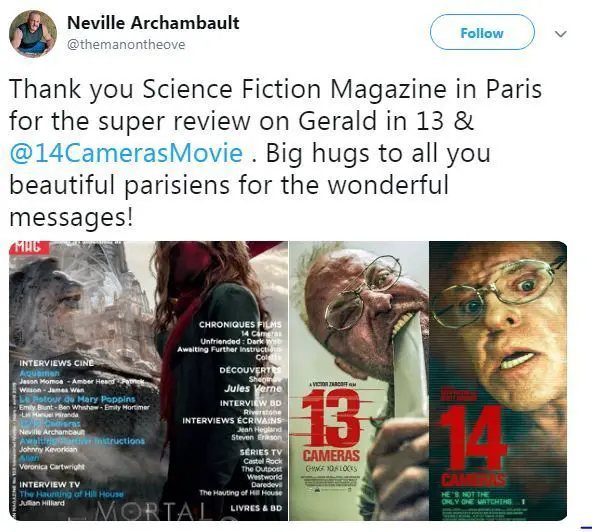
Task: Click the Interviews Ciné heading on cover
Action: coord(56,363)
